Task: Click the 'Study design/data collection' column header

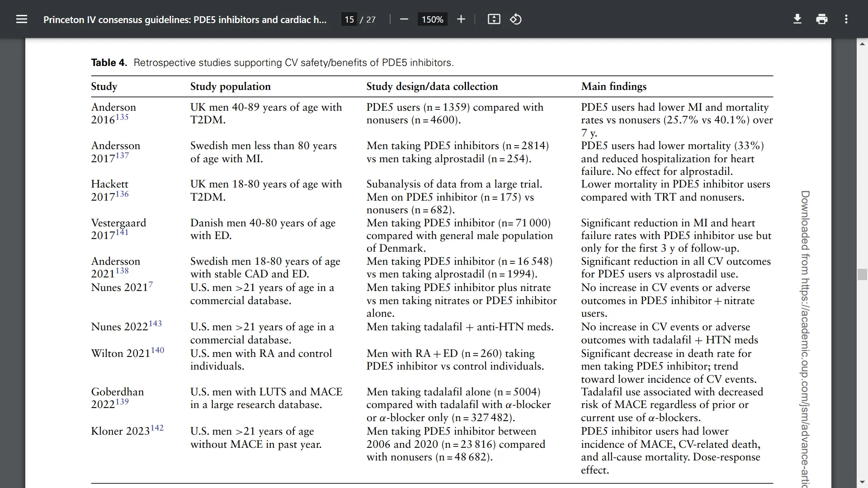Action: click(x=432, y=86)
